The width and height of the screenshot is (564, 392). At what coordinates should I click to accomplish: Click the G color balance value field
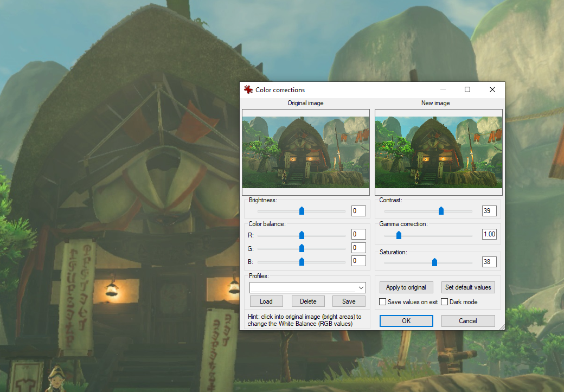click(x=358, y=247)
